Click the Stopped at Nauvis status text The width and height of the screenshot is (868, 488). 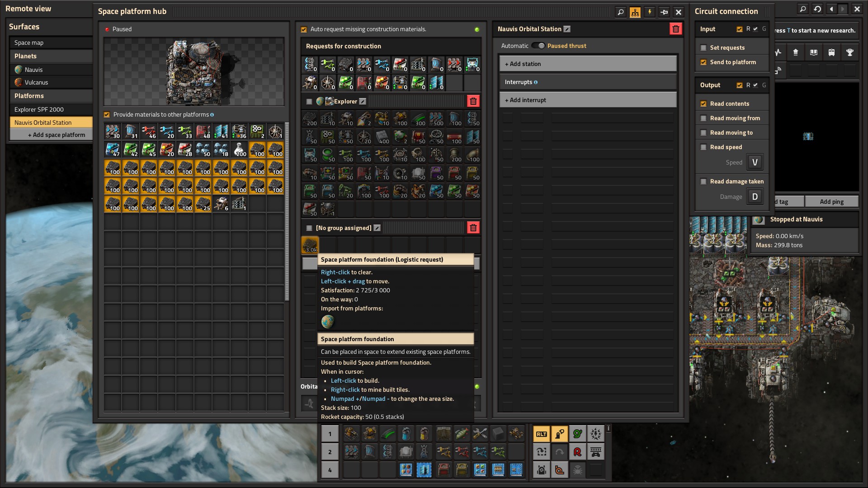[x=796, y=219]
